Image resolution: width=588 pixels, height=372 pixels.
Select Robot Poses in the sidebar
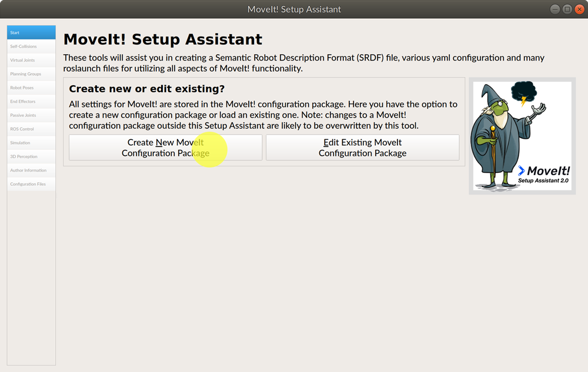31,88
